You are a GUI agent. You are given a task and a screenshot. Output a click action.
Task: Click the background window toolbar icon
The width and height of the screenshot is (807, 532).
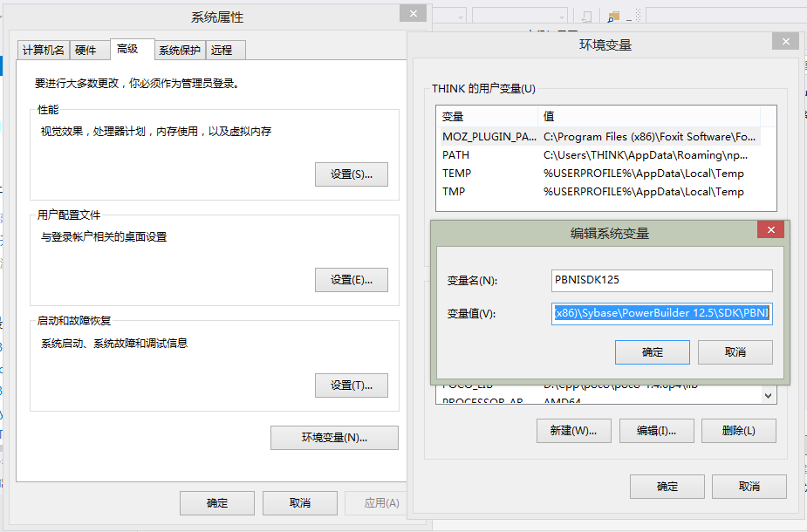click(x=613, y=17)
